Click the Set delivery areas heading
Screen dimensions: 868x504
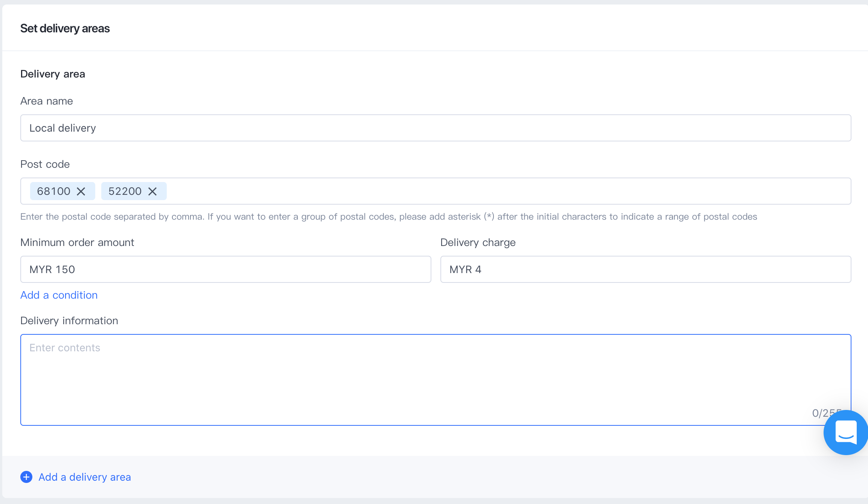click(65, 29)
